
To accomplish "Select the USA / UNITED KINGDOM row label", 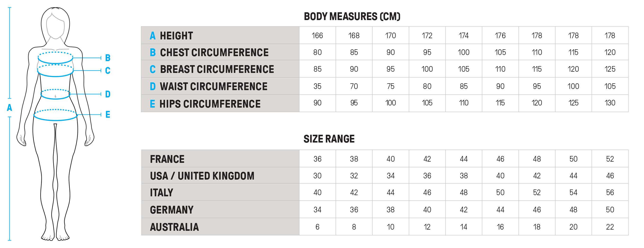I will [x=202, y=176].
